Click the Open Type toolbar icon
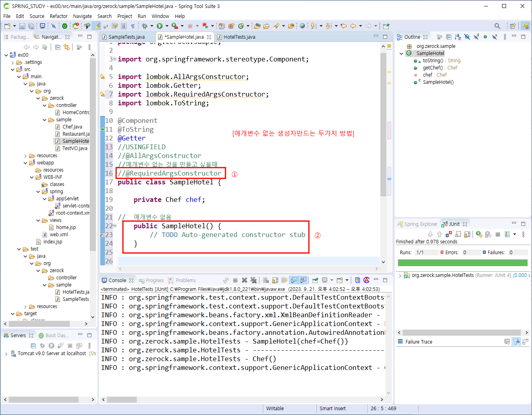This screenshot has width=532, height=415. [x=257, y=26]
